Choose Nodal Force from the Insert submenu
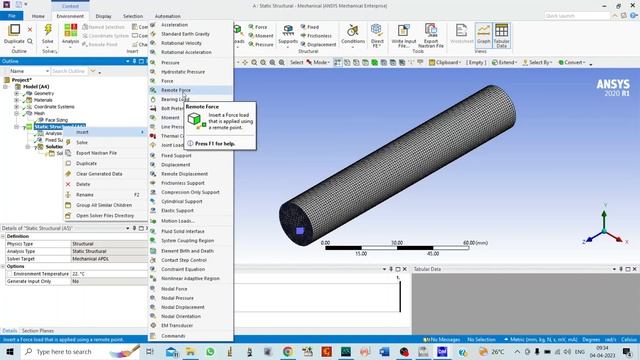The width and height of the screenshot is (640, 360). (190, 289)
